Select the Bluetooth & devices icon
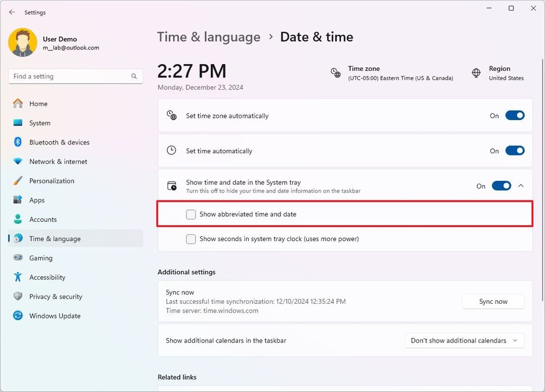The height and width of the screenshot is (392, 545). coord(17,142)
